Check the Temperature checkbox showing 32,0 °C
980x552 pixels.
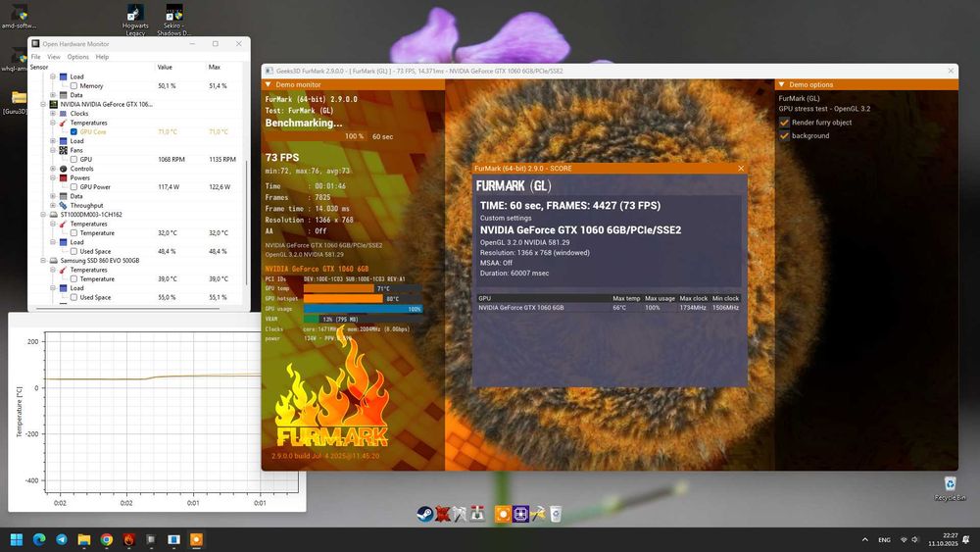tap(73, 233)
